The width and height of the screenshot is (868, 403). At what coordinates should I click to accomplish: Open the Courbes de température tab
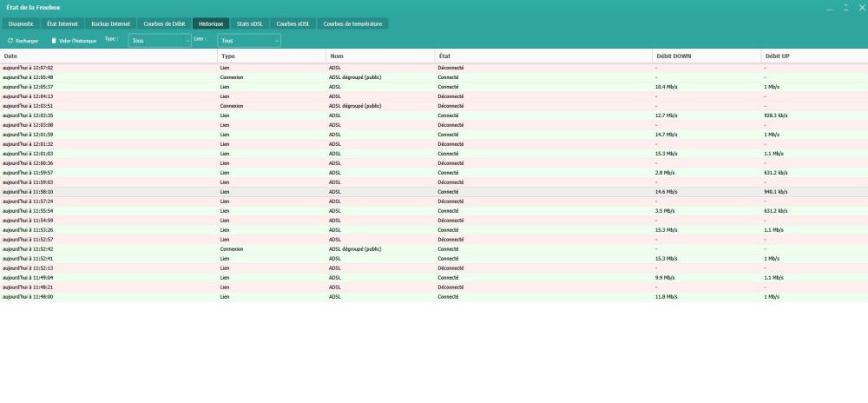coord(352,23)
